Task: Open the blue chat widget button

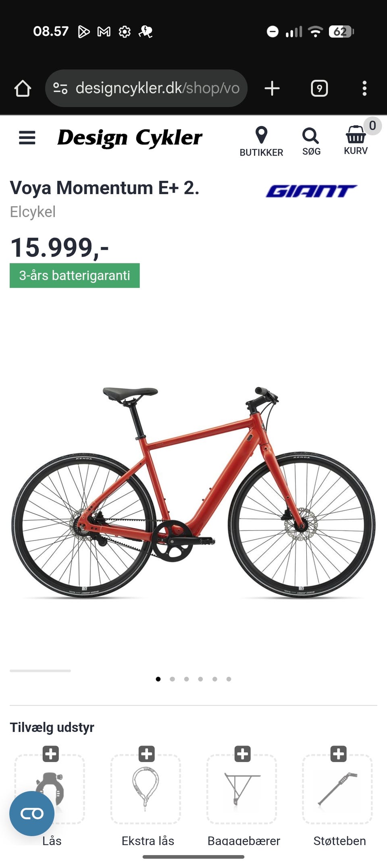Action: (32, 814)
